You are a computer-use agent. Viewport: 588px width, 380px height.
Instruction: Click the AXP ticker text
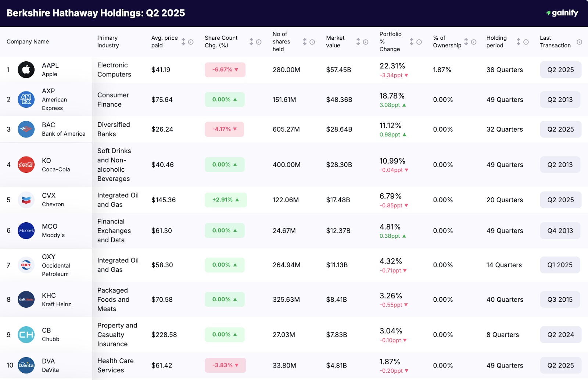tap(49, 91)
